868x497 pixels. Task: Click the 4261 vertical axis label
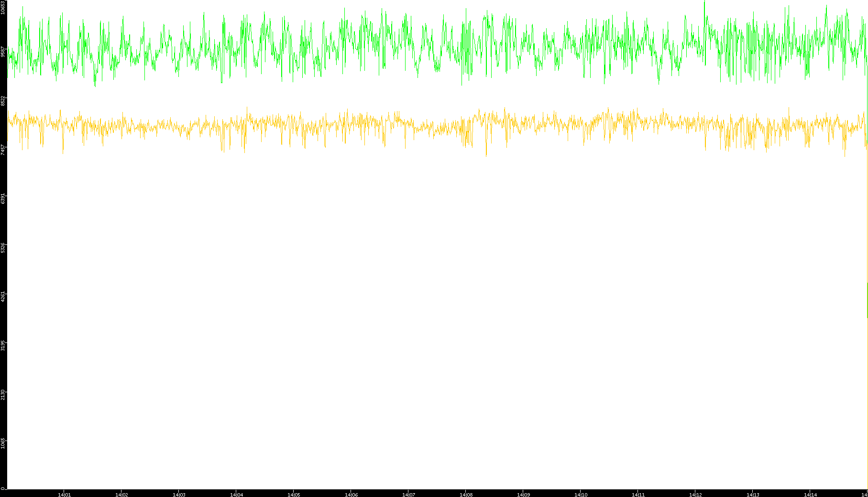click(3, 296)
